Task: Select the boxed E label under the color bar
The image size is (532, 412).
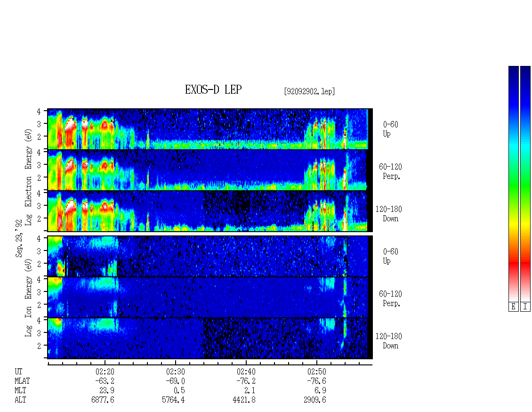Action: 513,307
